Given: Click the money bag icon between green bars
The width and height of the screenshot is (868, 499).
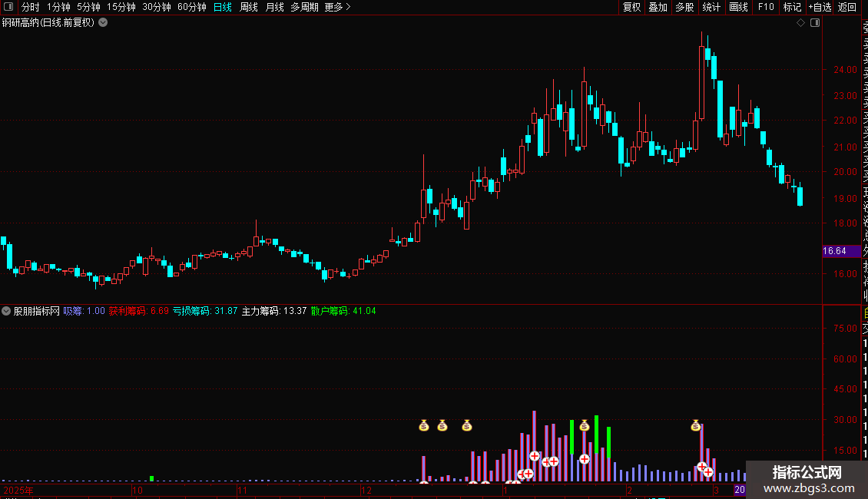Looking at the screenshot, I should 584,425.
